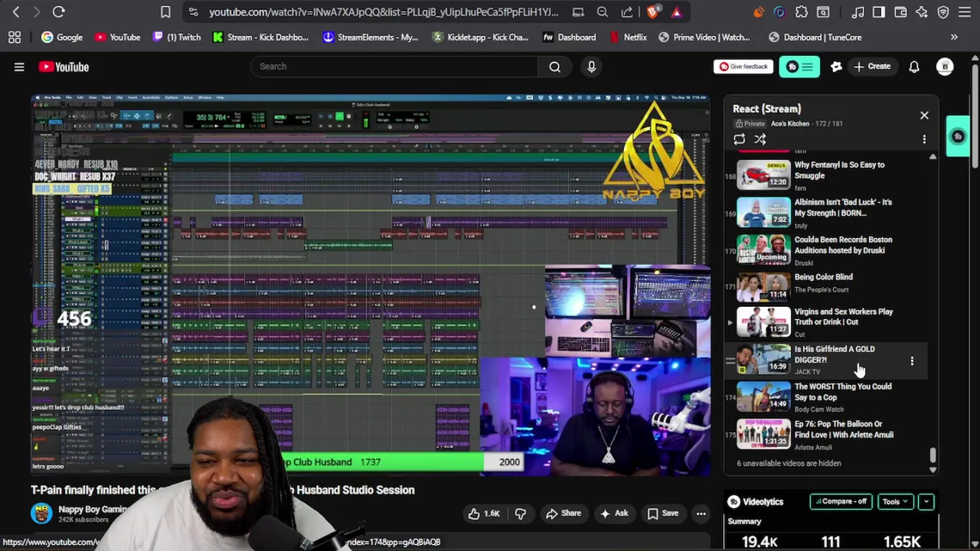Screen dimensions: 980x551
Task: Open more actions three-dot under video
Action: click(701, 514)
